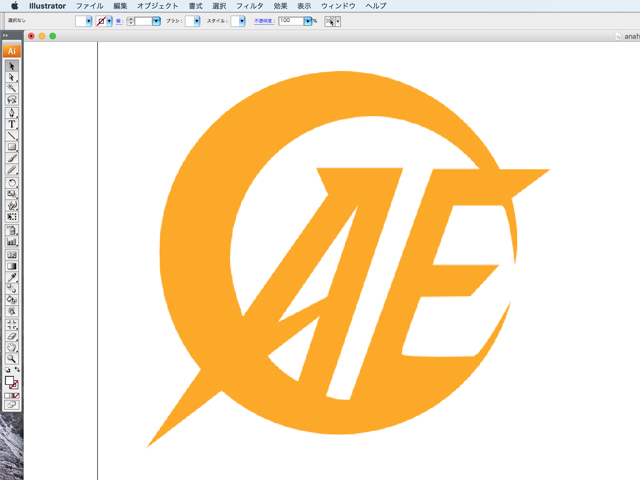Open the ブラシ brush dropdown
Screen dimensions: 640x480
(x=197, y=21)
